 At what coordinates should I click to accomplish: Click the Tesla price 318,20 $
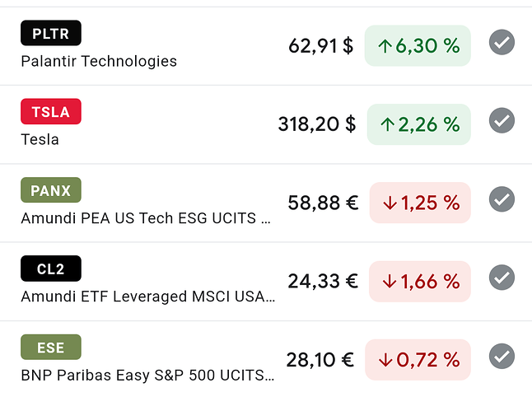tap(317, 124)
